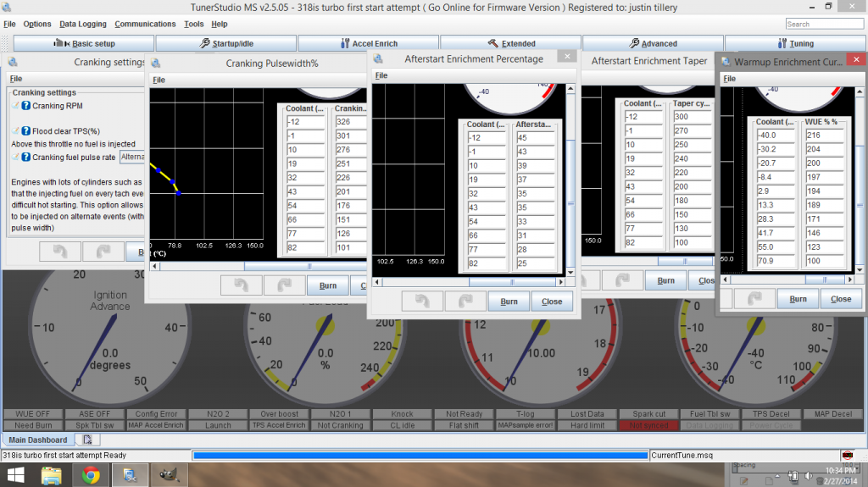Click right scroll arrow in Afterstart Percentage window
Screen dimensions: 868x487
point(561,282)
